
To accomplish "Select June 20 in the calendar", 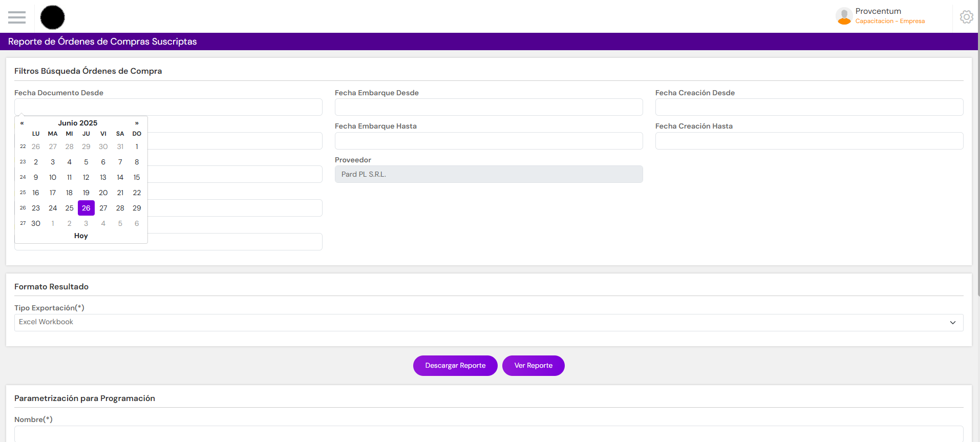I will click(x=103, y=193).
